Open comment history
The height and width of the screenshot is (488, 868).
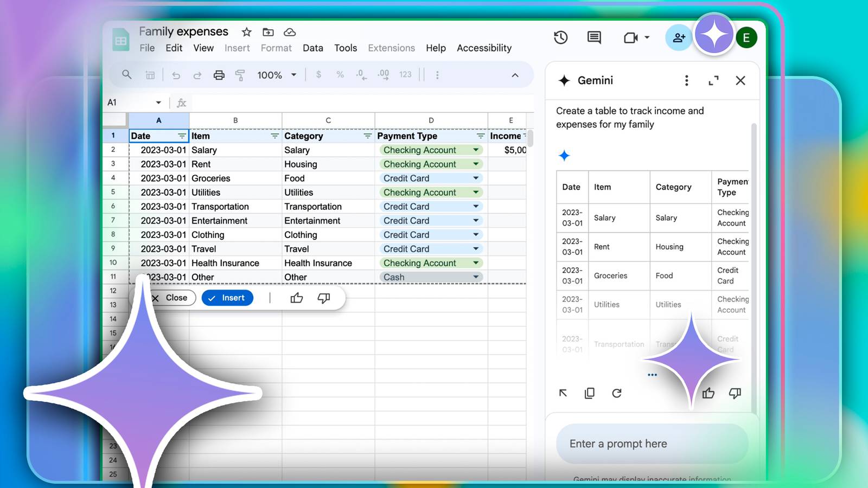click(x=593, y=37)
